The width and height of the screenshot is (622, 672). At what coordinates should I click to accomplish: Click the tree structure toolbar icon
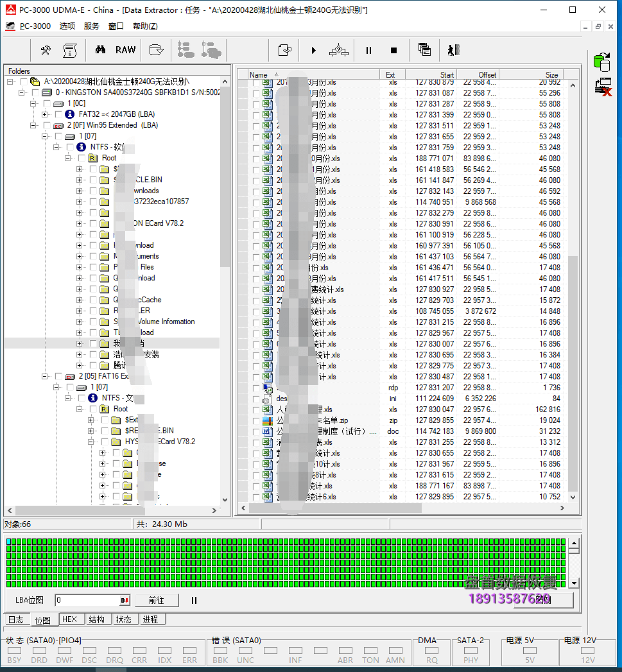(186, 50)
